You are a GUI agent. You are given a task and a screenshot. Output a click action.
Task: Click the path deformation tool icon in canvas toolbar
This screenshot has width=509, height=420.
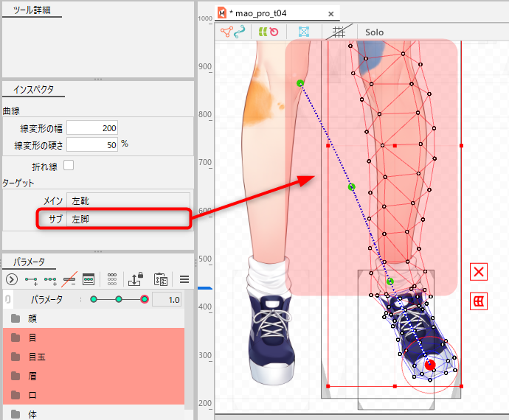[x=232, y=32]
